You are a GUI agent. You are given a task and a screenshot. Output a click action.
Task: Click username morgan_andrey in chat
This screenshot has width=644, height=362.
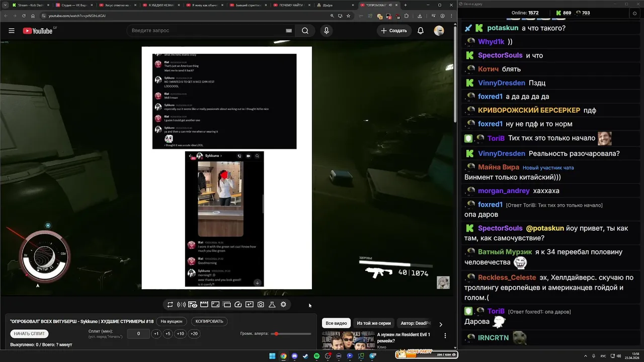point(504,191)
